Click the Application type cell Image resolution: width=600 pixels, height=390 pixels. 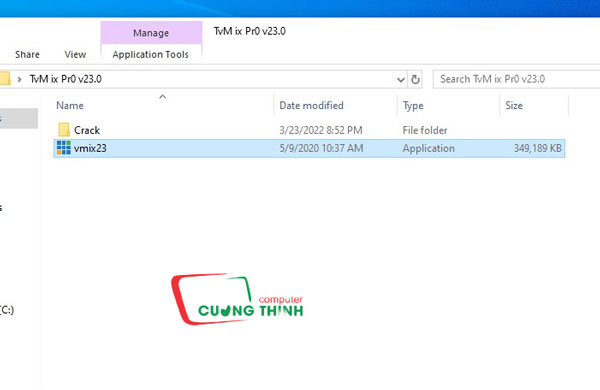click(x=429, y=148)
